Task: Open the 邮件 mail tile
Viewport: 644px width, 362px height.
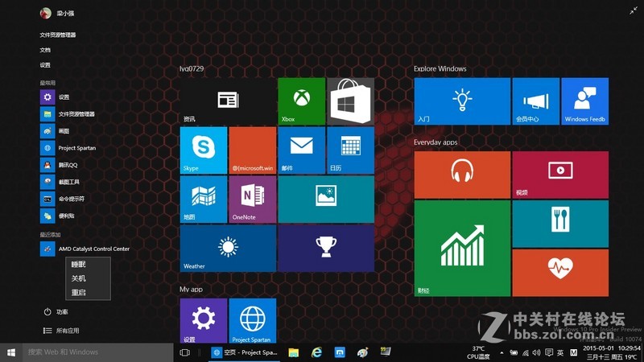Action: click(x=301, y=150)
